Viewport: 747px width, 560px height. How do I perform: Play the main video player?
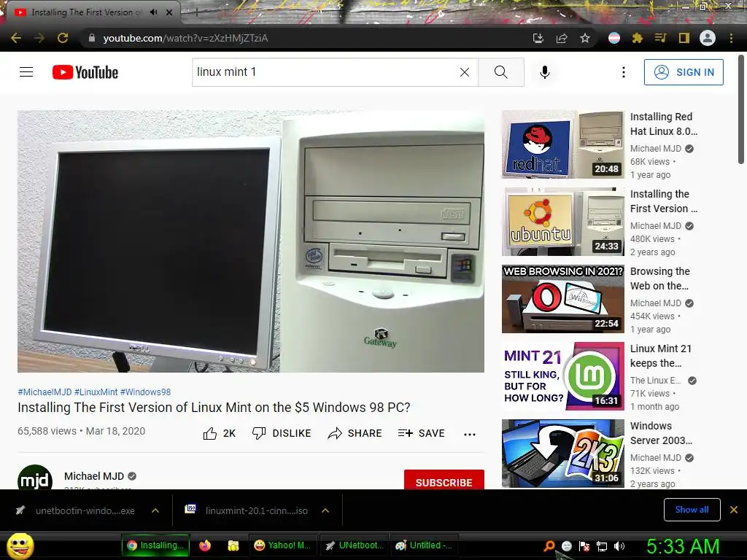(251, 241)
